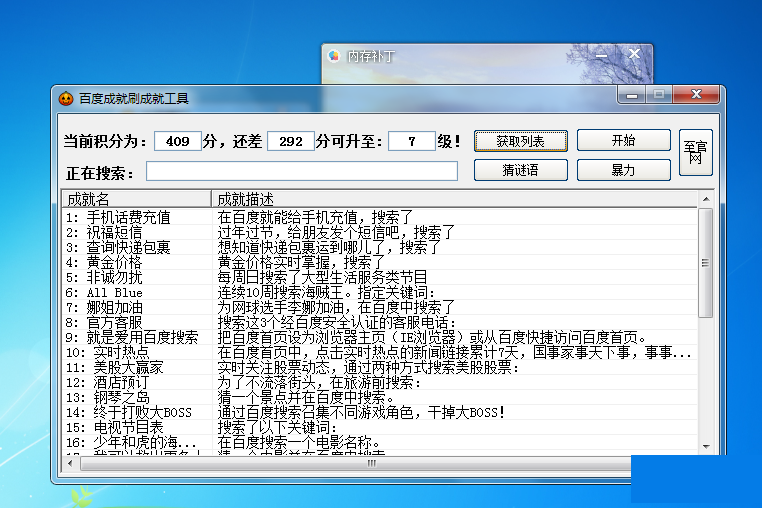Screen dimensions: 762x508
Task: Select row 1: 手机话费充值
Action: (x=380, y=217)
